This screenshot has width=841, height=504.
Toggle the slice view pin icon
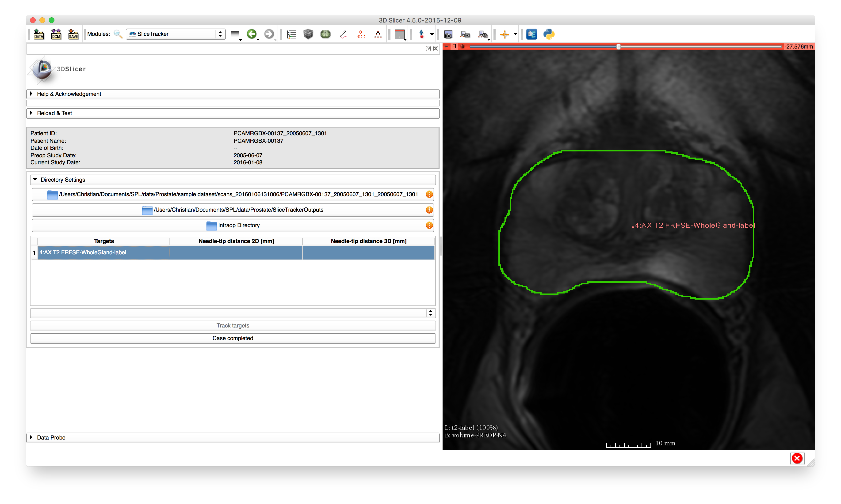point(446,46)
